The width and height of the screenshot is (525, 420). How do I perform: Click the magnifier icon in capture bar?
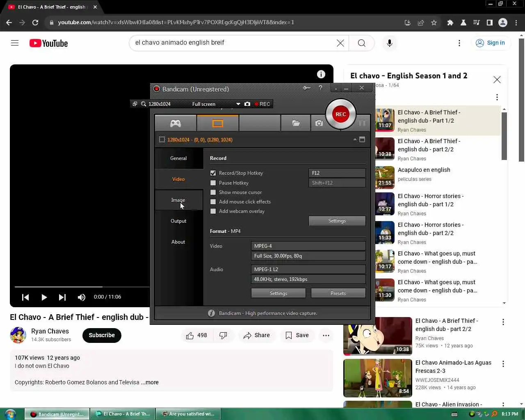(144, 104)
